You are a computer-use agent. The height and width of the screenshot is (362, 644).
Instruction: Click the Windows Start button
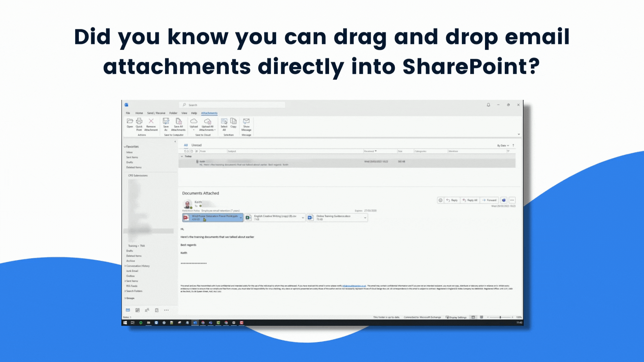point(125,323)
